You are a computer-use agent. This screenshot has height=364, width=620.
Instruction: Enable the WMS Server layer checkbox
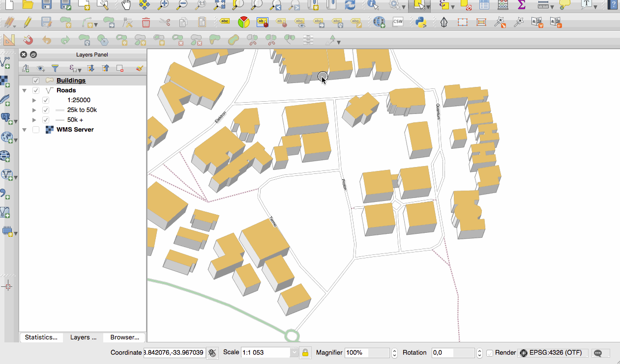(x=36, y=130)
